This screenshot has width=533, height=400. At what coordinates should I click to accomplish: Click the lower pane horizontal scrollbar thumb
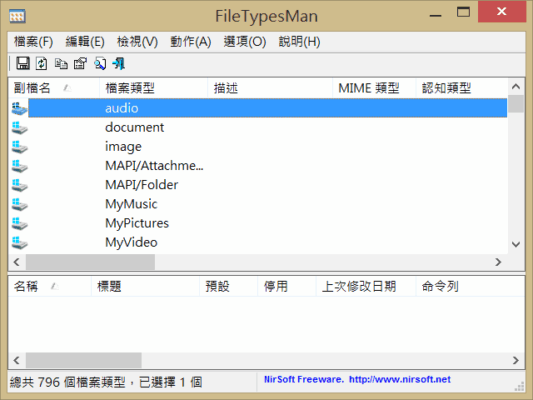click(x=84, y=360)
